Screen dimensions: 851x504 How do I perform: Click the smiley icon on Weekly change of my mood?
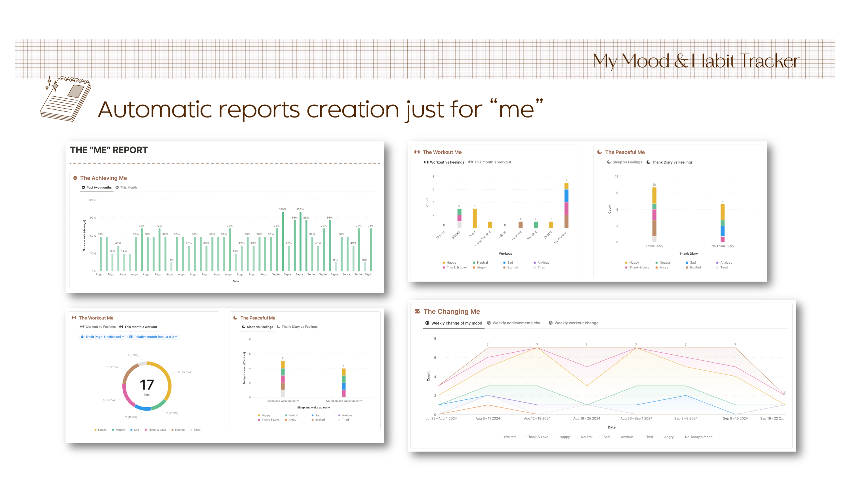point(427,323)
